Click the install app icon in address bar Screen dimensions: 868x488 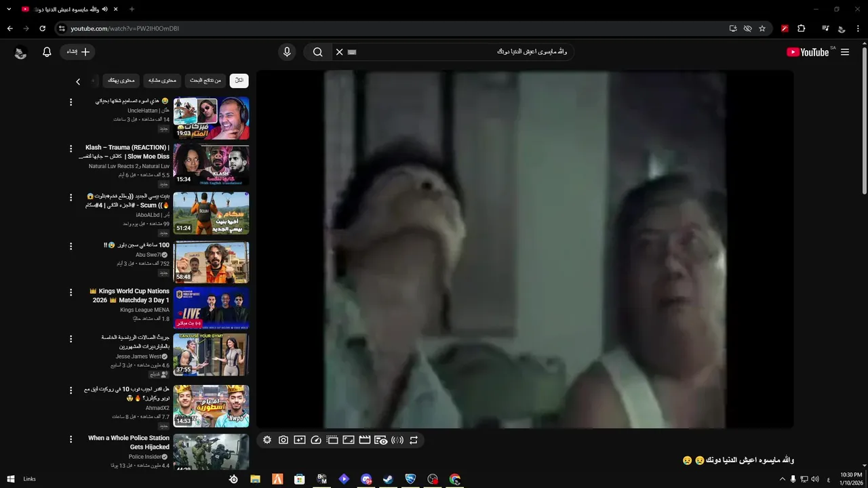(733, 28)
